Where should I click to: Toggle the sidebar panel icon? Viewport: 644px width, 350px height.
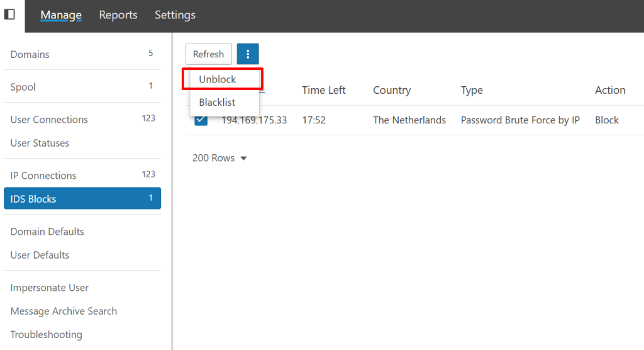tap(9, 14)
